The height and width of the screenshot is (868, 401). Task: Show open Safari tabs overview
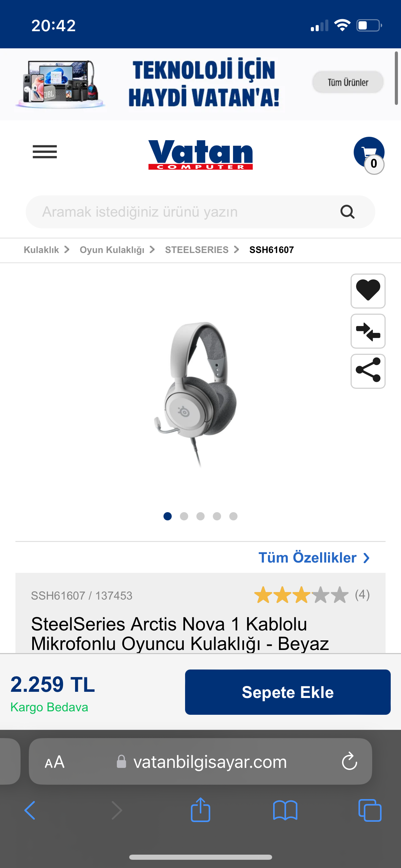point(370,810)
